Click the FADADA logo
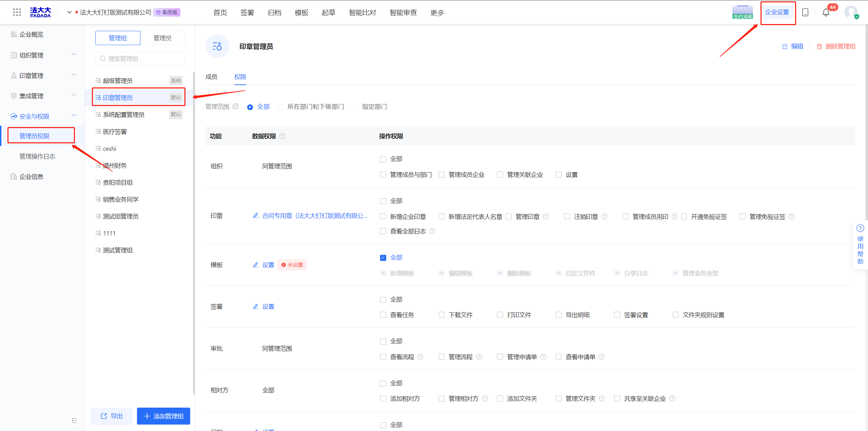The height and width of the screenshot is (431, 868). tap(40, 13)
